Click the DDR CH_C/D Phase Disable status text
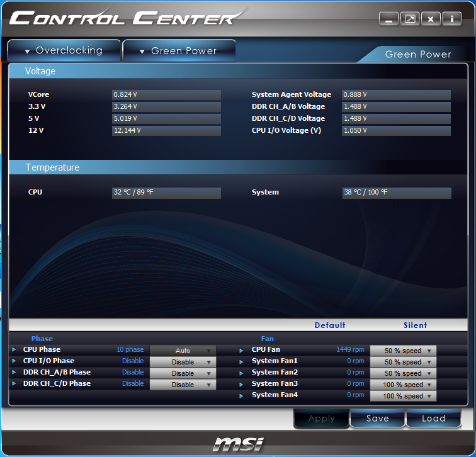This screenshot has height=457, width=476. (133, 383)
